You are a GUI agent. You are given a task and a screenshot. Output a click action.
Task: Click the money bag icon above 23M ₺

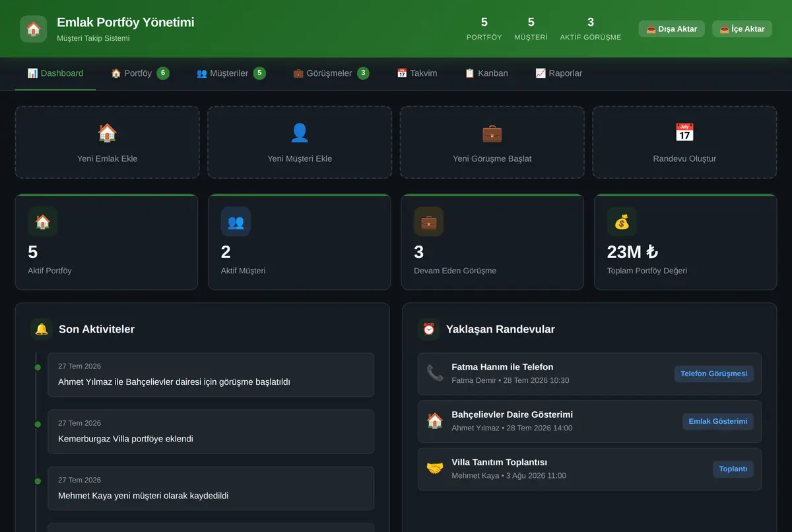(x=622, y=222)
